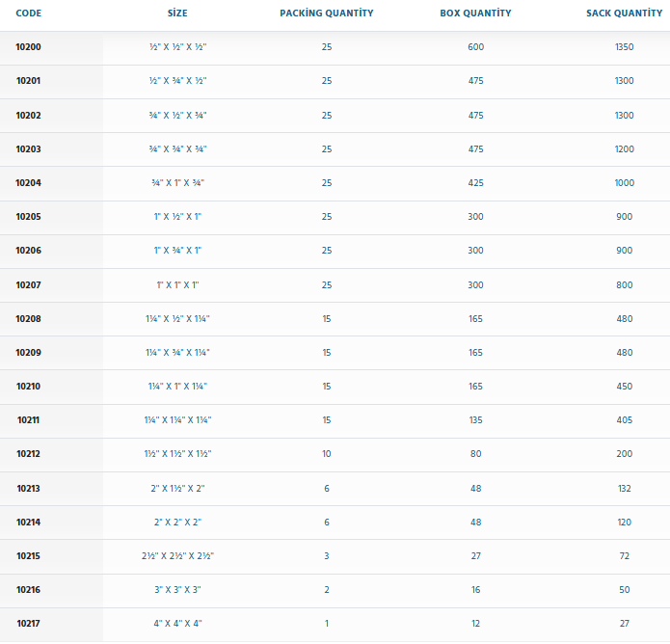Select product code 10217
This screenshot has width=670, height=644.
[x=29, y=624]
